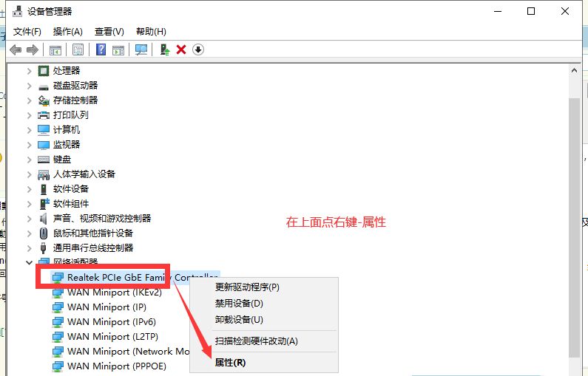The image size is (588, 376).
Task: Open the 查看(V) menu
Action: pos(109,32)
